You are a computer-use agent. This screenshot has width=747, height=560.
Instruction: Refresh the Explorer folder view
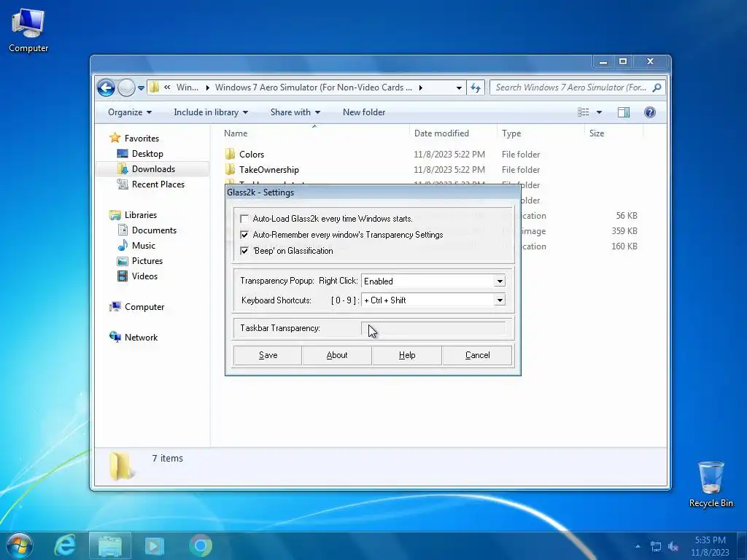[x=476, y=87]
